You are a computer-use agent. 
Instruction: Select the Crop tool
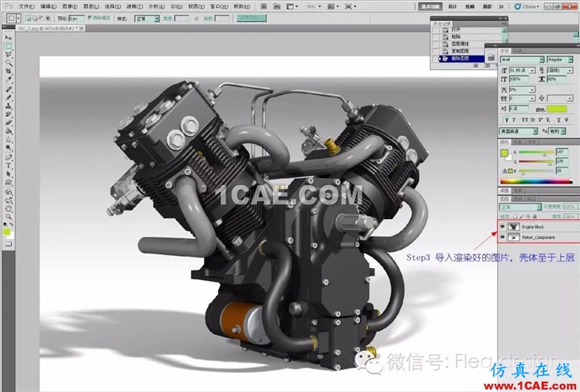8,71
